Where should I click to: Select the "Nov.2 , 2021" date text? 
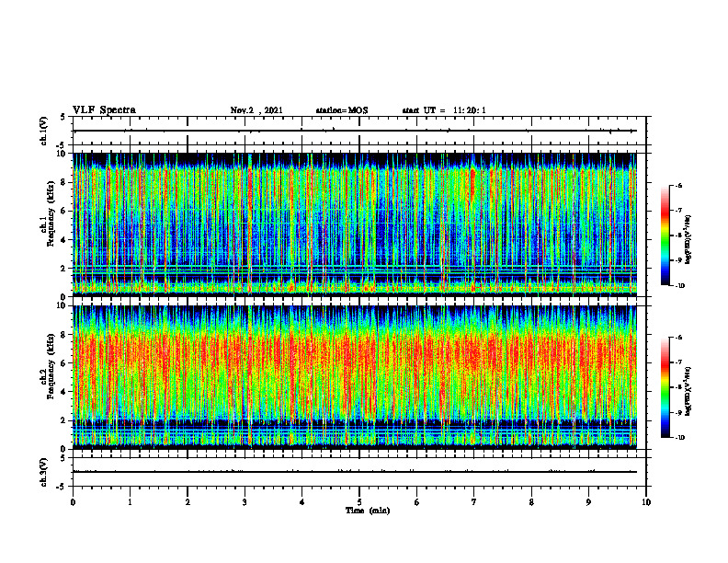coord(256,110)
